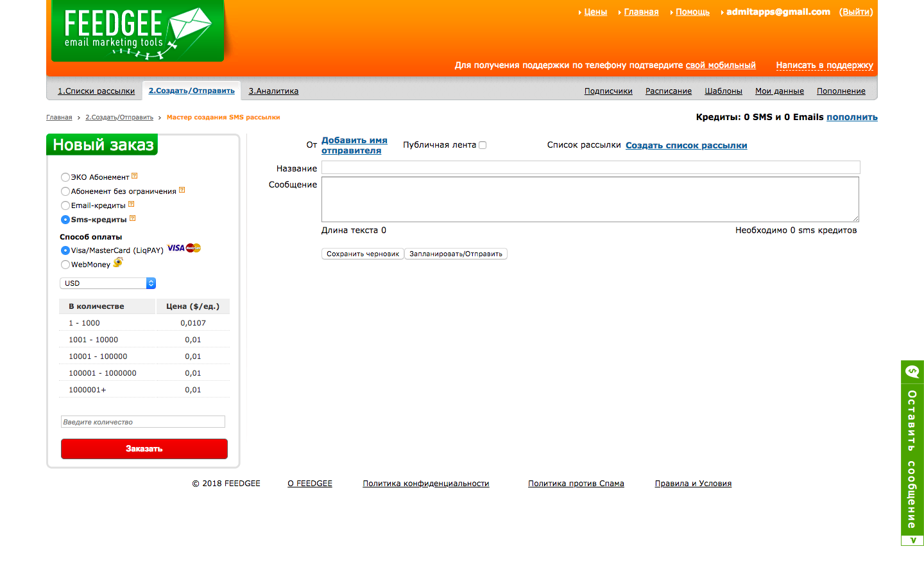Viewport: 924px width, 578px height.
Task: Click the FEEDGEE logo
Action: coord(138,31)
